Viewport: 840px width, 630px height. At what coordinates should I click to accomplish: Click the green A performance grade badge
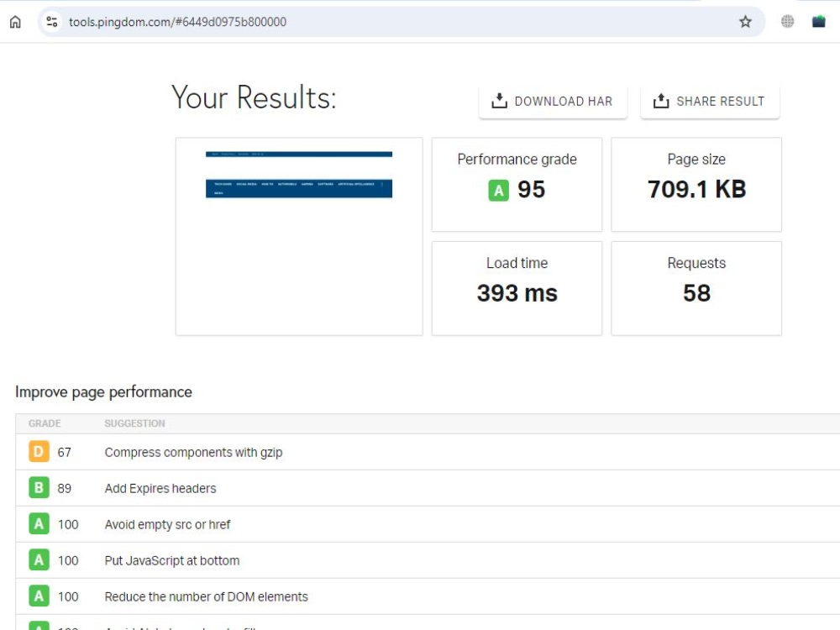[498, 190]
